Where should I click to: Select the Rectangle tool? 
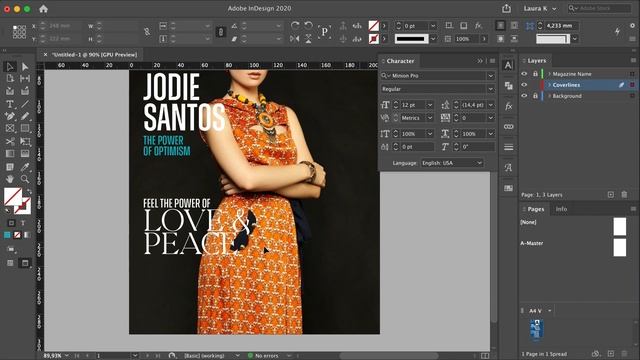[x=25, y=129]
